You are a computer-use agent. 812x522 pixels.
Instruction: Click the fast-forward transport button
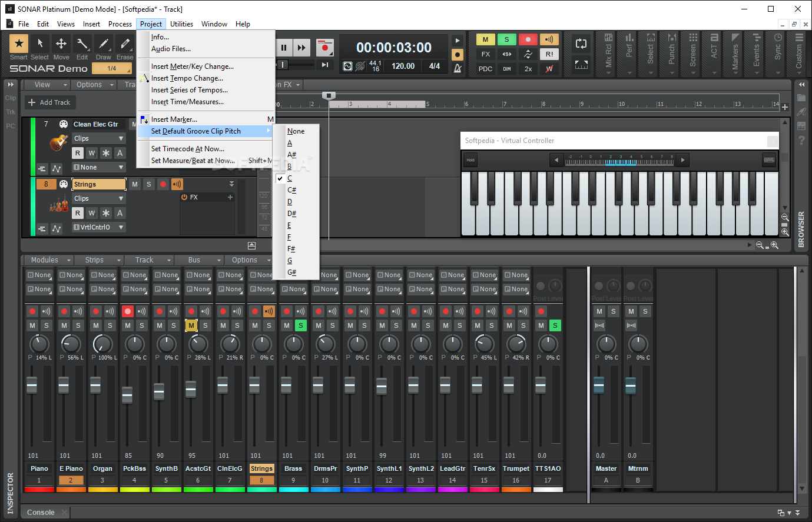pyautogui.click(x=301, y=48)
